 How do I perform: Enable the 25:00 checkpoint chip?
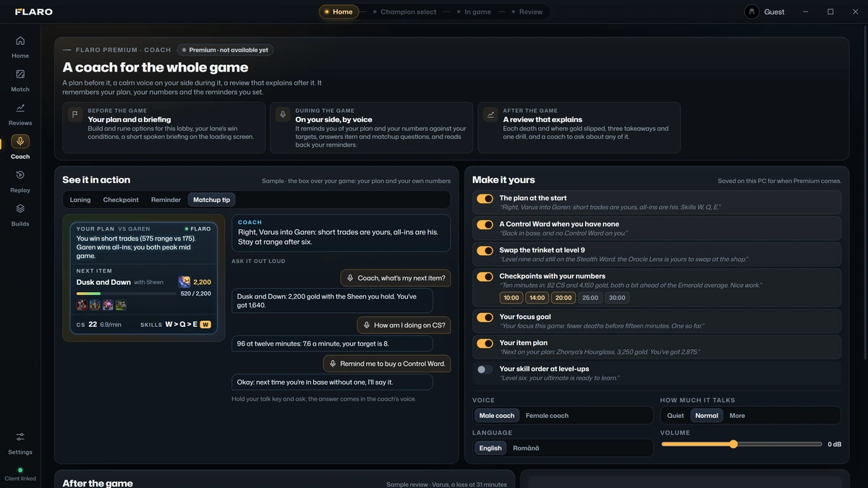click(590, 298)
